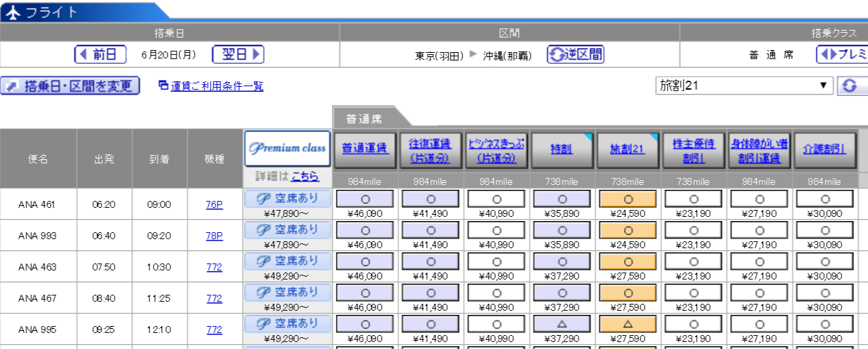Select the 普通席 tab

coord(363,119)
